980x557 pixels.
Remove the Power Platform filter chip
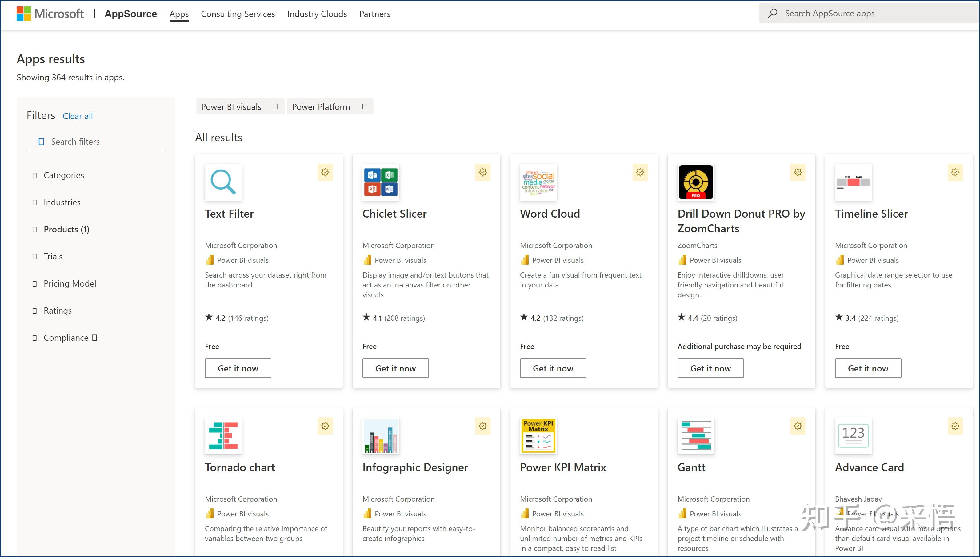click(x=364, y=107)
